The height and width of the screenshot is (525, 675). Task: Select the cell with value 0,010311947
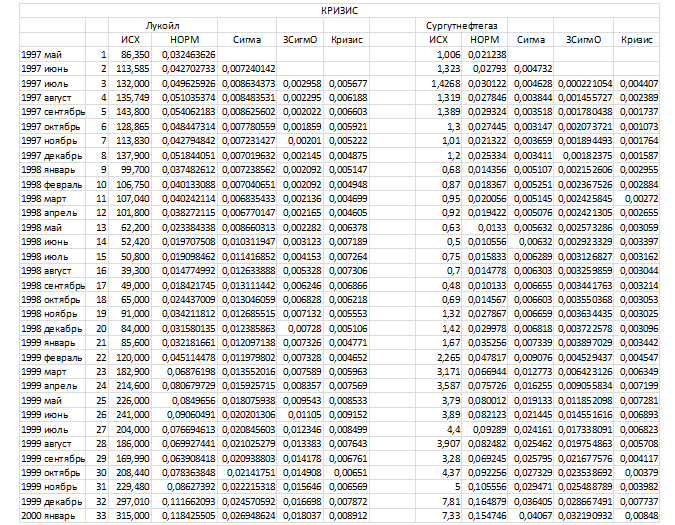coord(247,242)
